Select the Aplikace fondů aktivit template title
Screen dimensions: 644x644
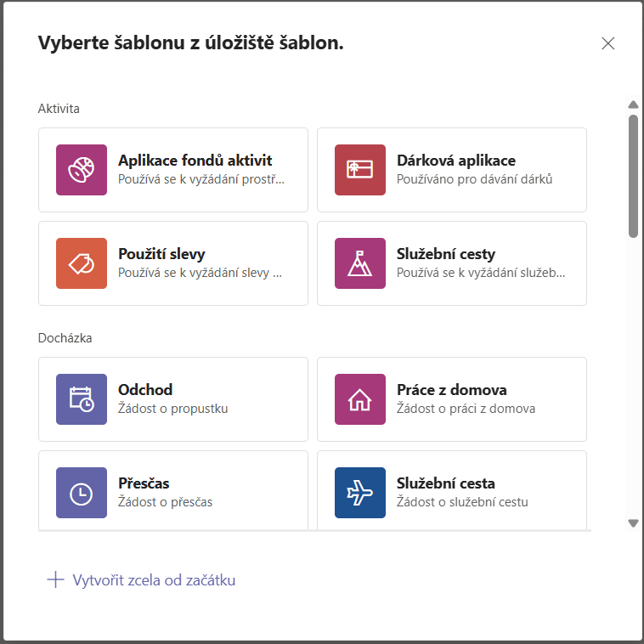tap(195, 161)
